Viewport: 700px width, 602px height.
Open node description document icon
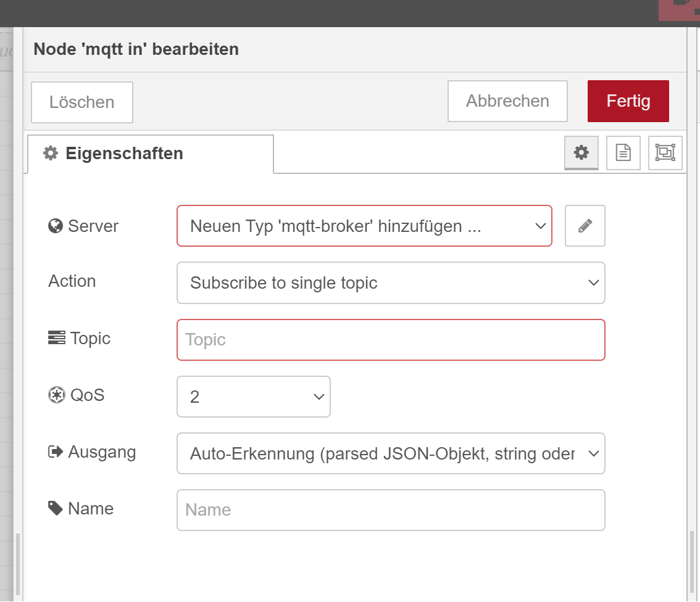click(x=623, y=153)
